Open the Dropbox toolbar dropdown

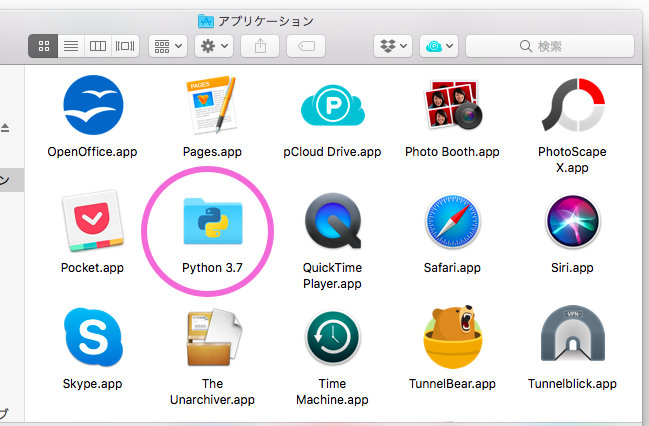point(393,46)
